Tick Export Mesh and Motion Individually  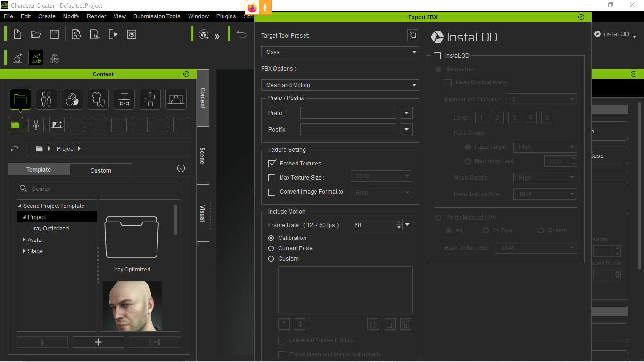(281, 354)
